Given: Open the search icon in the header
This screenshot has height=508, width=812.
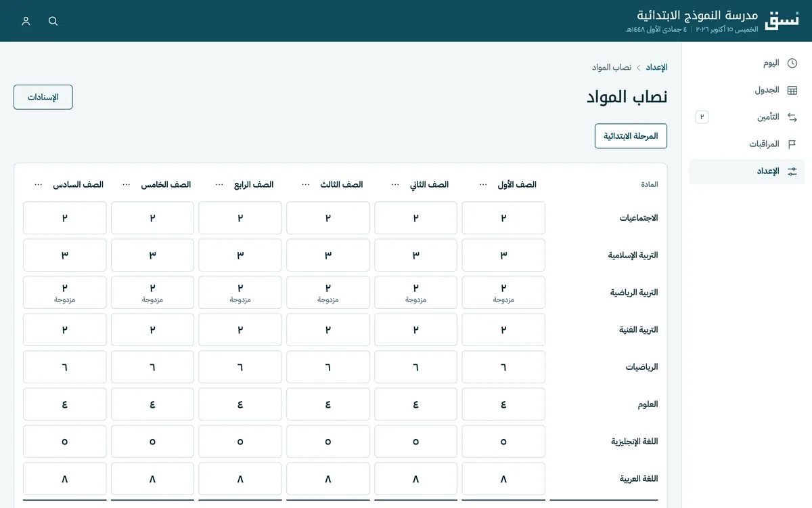Looking at the screenshot, I should point(53,21).
